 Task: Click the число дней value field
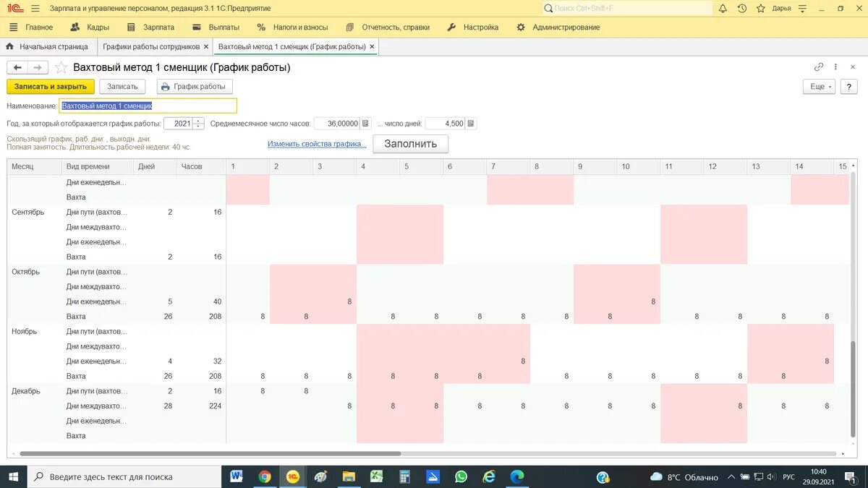pos(446,124)
